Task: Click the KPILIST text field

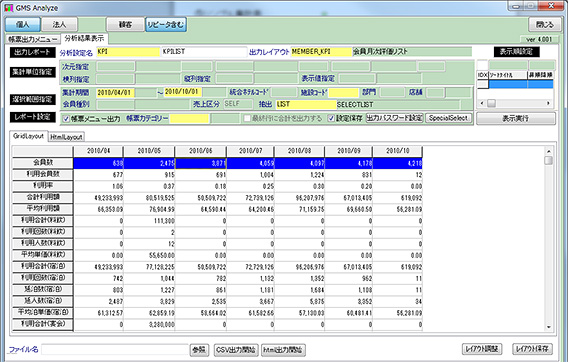Action: 204,52
